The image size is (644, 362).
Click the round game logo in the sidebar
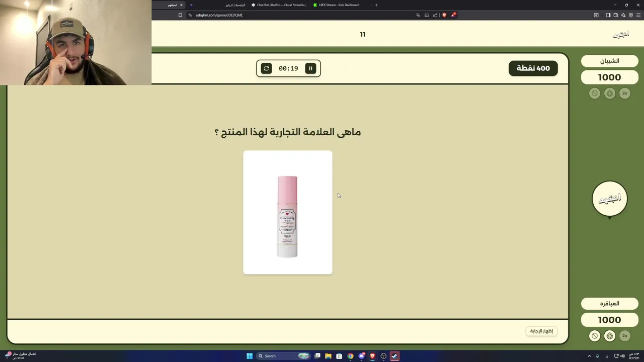[x=610, y=199]
